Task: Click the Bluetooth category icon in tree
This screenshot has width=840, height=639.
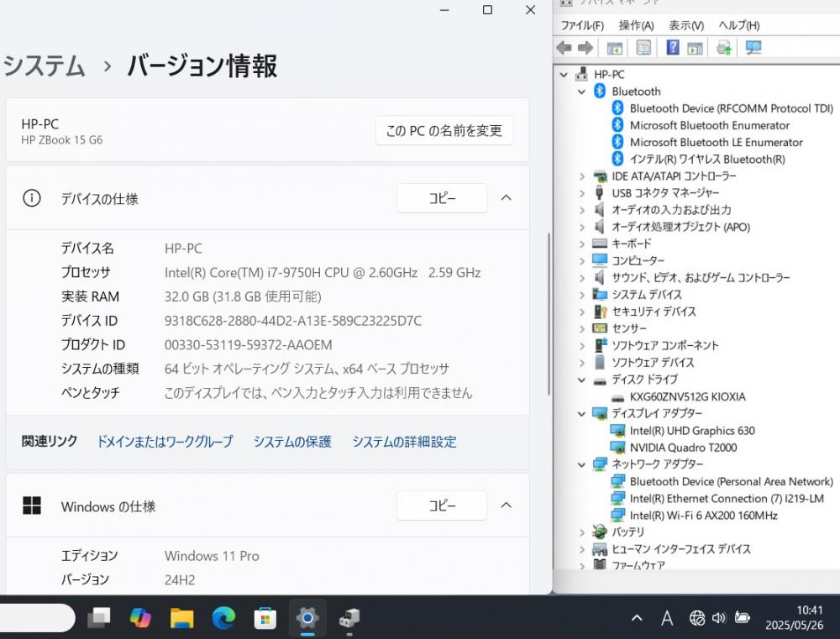Action: point(600,91)
